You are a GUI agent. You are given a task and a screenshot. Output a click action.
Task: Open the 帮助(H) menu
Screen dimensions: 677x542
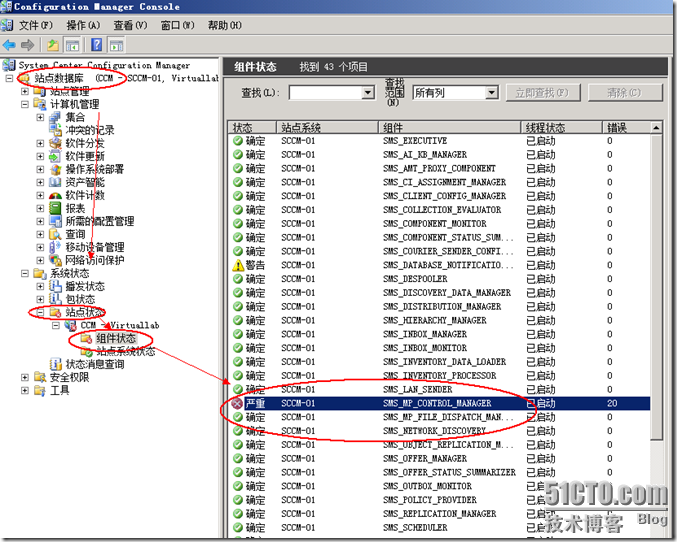225,25
